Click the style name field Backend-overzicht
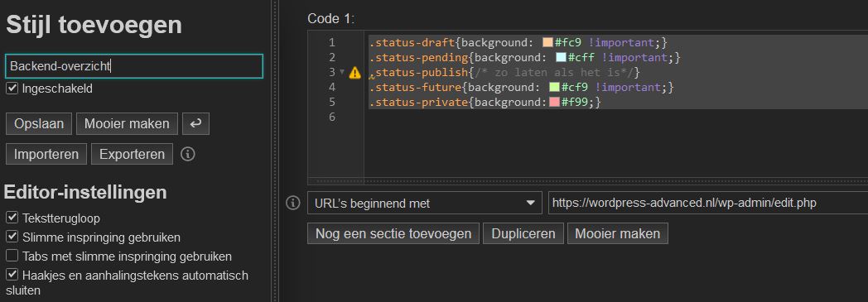This screenshot has height=302, width=868. tap(133, 66)
